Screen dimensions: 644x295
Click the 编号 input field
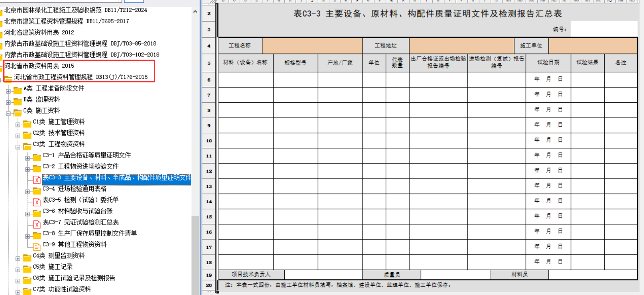click(604, 29)
